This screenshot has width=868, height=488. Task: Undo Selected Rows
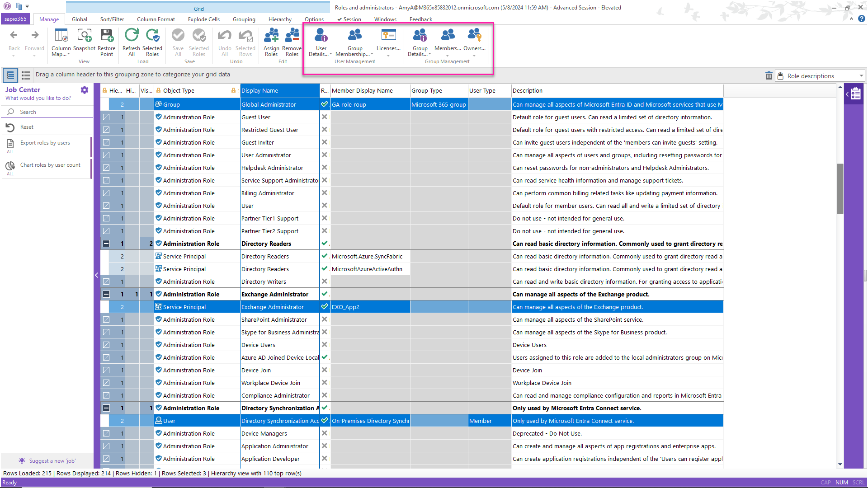click(245, 42)
